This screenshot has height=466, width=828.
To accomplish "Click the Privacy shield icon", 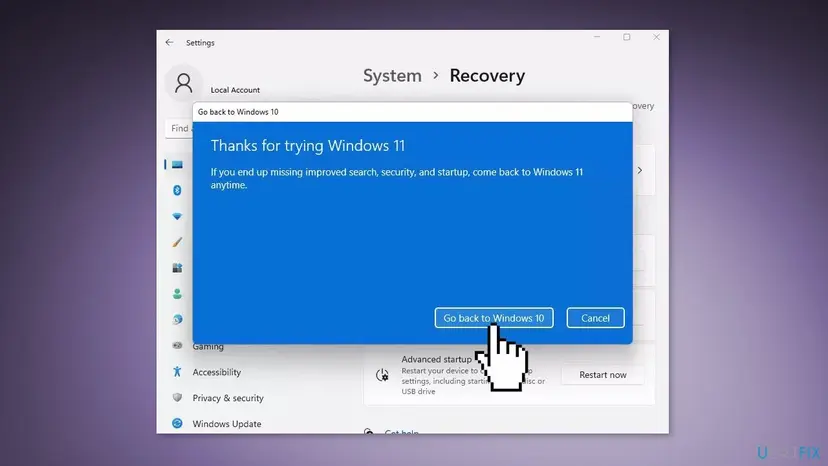I will 177,397.
